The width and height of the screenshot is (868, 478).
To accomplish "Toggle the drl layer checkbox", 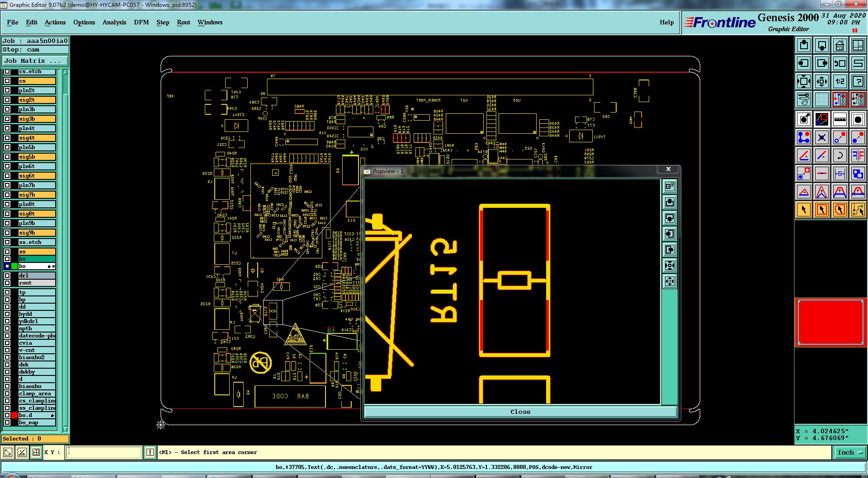I will pos(7,276).
